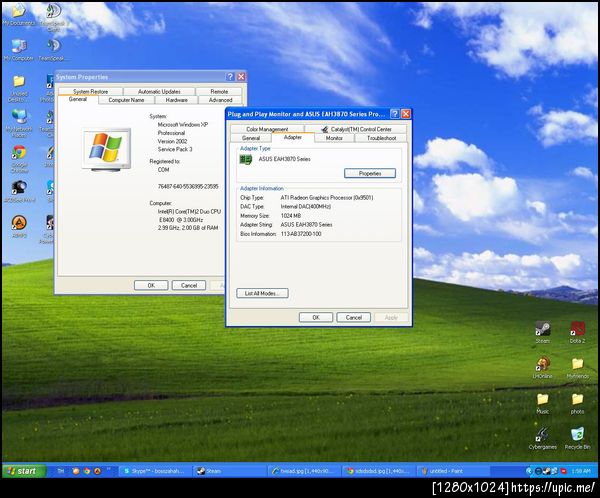The width and height of the screenshot is (600, 498).
Task: Click OK in the adapter dialog
Action: (x=316, y=317)
